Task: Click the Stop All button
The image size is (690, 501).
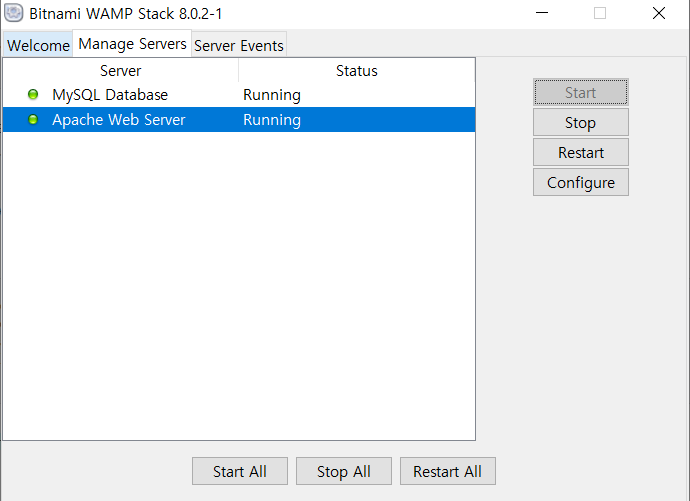Action: pyautogui.click(x=344, y=471)
